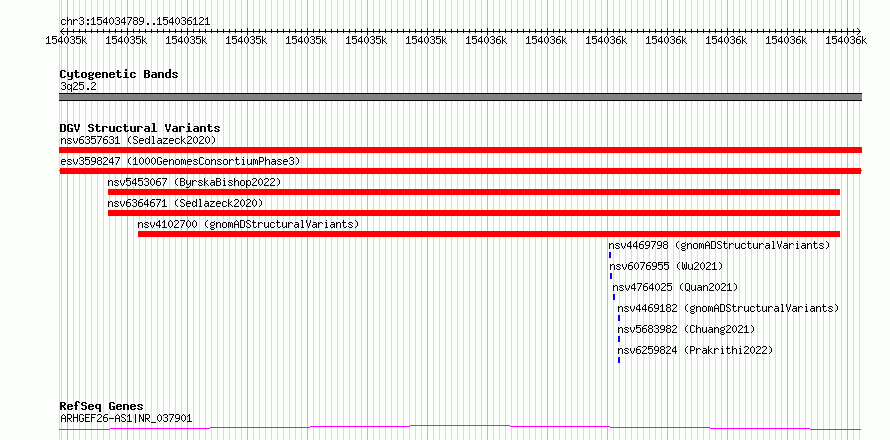
Task: Select the red bar for nsv5453067
Action: (x=473, y=192)
